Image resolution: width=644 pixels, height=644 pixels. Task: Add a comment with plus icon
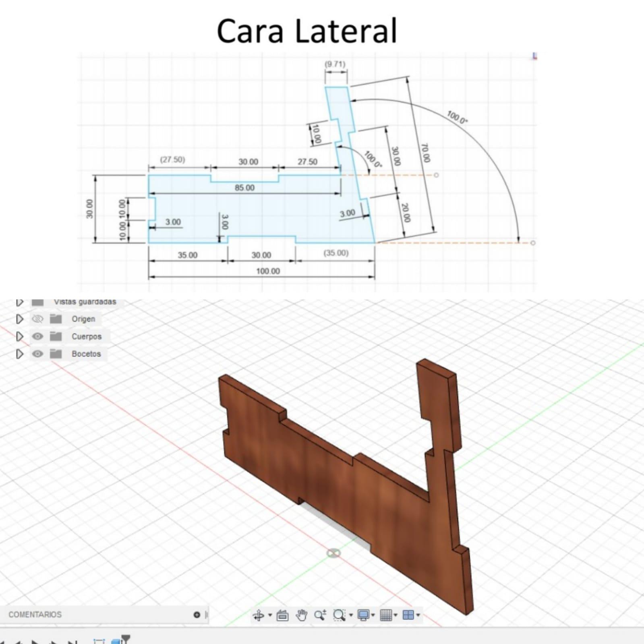(x=197, y=615)
